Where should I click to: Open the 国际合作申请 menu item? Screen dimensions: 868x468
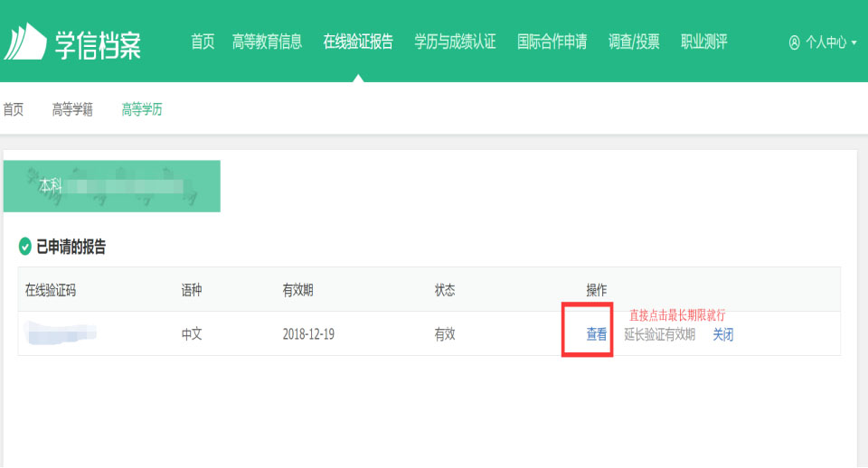(x=552, y=42)
